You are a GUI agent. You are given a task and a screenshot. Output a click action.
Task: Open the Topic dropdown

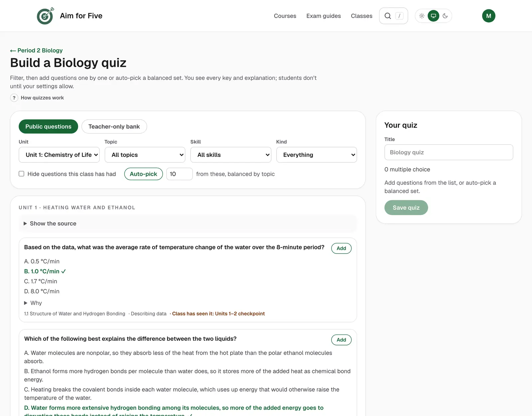point(145,155)
